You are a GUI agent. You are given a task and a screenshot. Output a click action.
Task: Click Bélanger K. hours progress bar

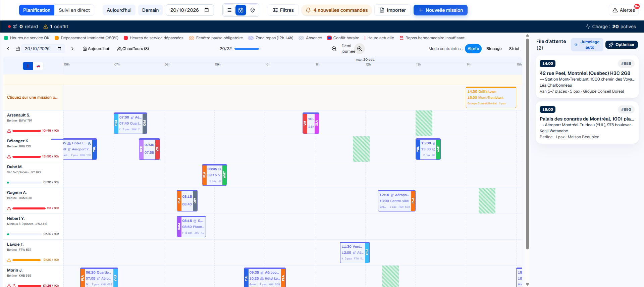tap(26, 157)
